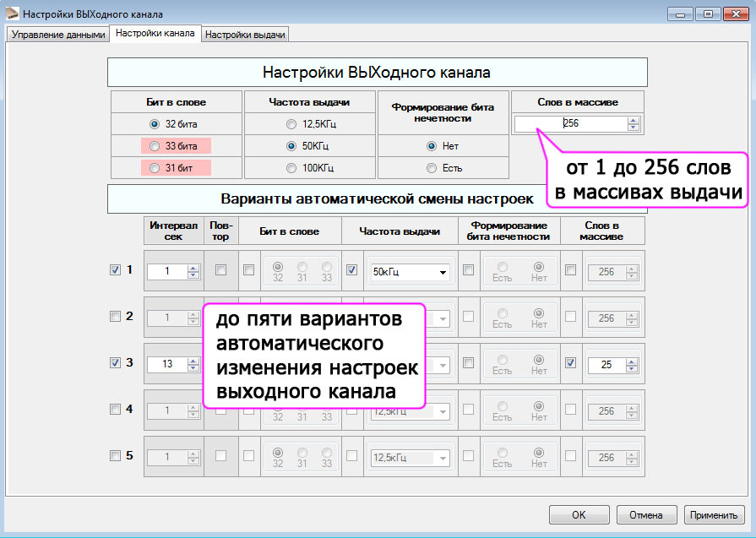Enable variant 5 row checkbox
Image resolution: width=756 pixels, height=538 pixels.
pos(115,456)
